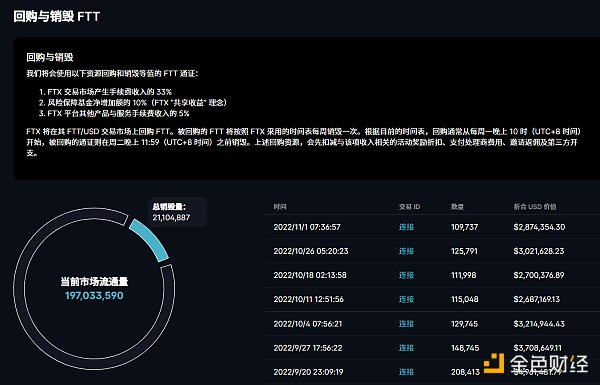Click the date 2022/10/26 05:20:23
Image resolution: width=600 pixels, height=385 pixels.
[x=311, y=251]
